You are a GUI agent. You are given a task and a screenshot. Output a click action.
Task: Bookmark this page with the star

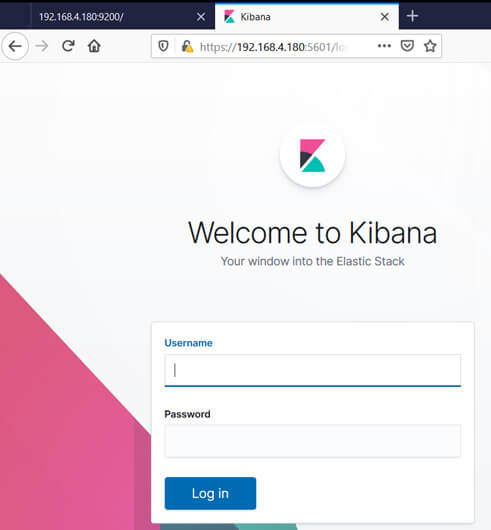(x=430, y=46)
